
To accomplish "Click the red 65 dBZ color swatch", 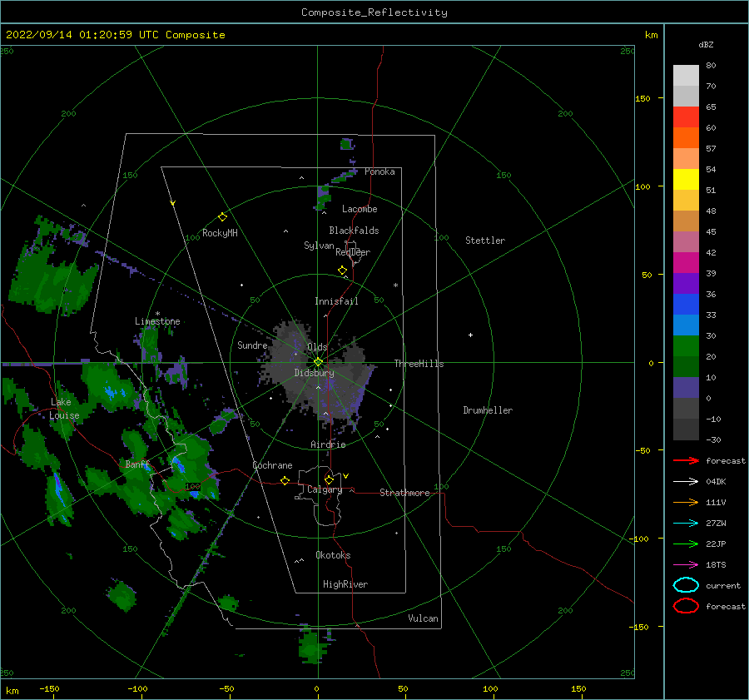I will [686, 117].
